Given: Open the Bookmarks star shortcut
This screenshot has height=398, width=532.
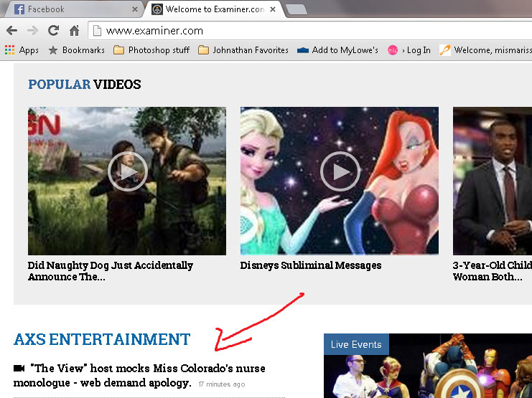Looking at the screenshot, I should (76, 50).
